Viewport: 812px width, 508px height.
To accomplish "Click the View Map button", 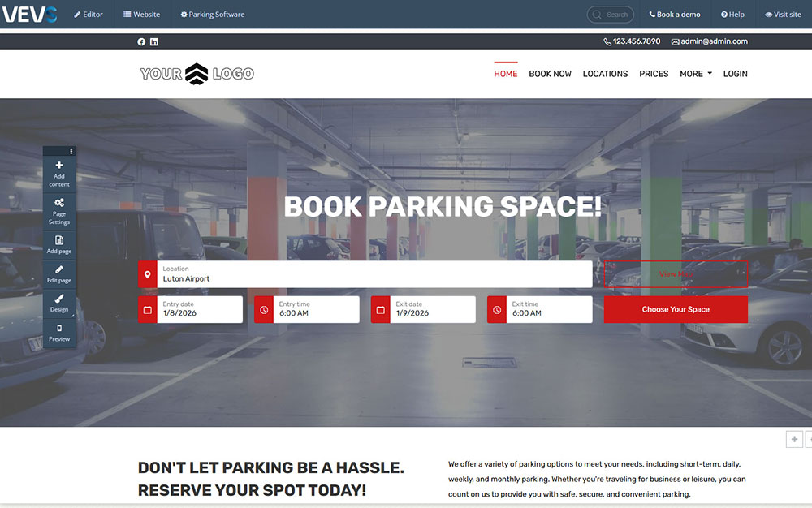I will pos(676,274).
